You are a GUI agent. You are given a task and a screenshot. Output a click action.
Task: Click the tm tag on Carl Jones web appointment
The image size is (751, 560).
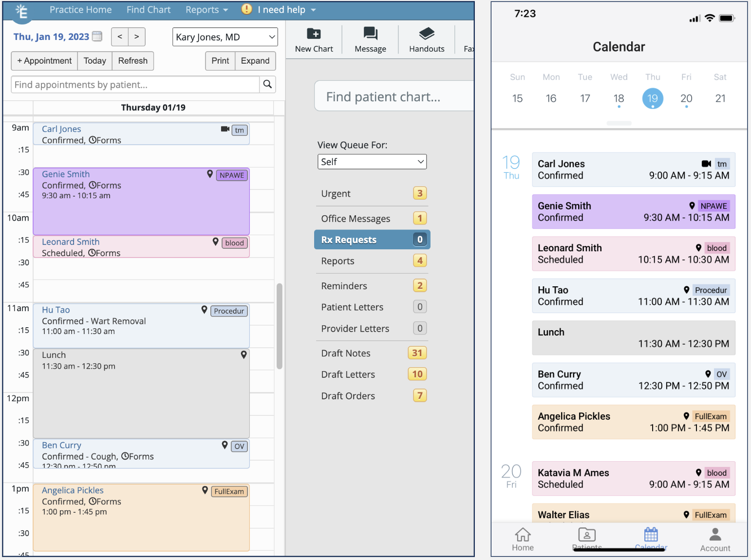pos(240,131)
